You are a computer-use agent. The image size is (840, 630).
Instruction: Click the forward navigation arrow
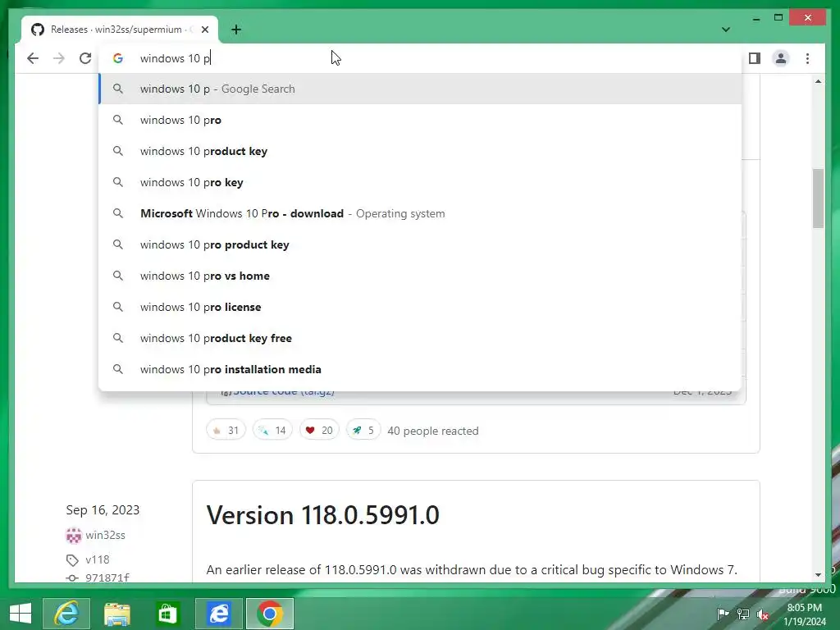point(59,58)
